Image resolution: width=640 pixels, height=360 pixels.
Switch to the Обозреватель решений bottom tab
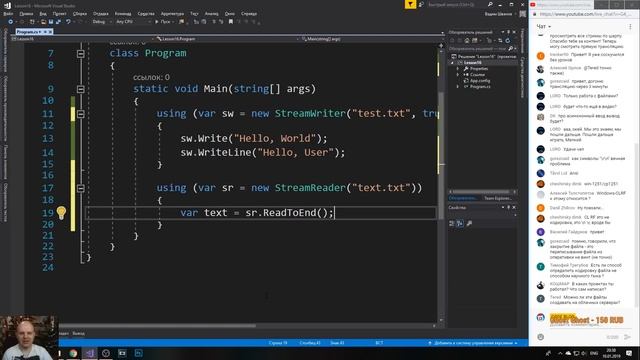463,198
